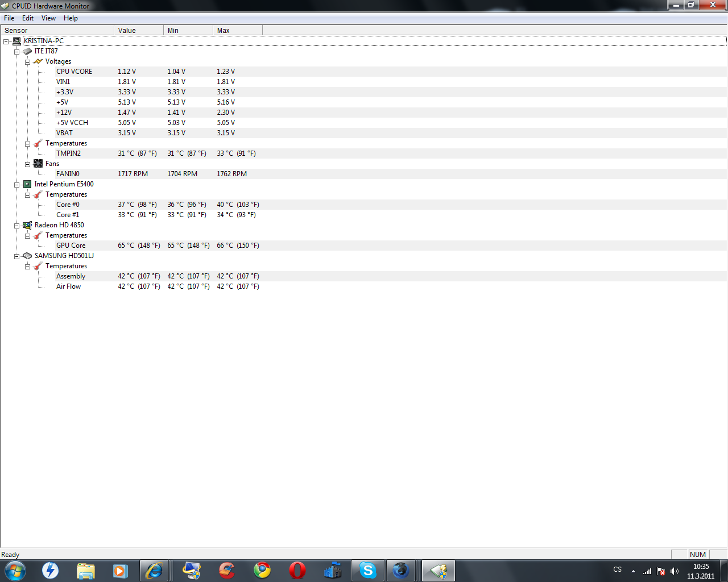Click the Min column header
This screenshot has height=582, width=728.
[188, 30]
